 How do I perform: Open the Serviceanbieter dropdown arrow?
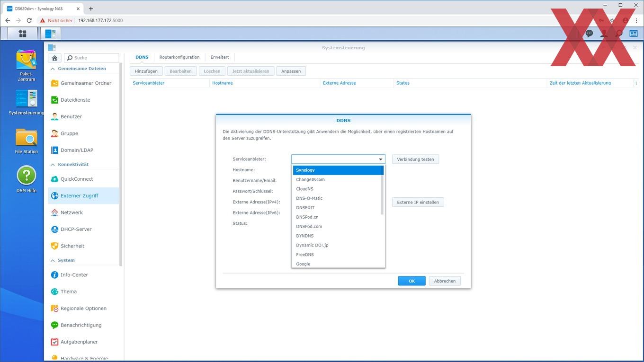click(380, 159)
